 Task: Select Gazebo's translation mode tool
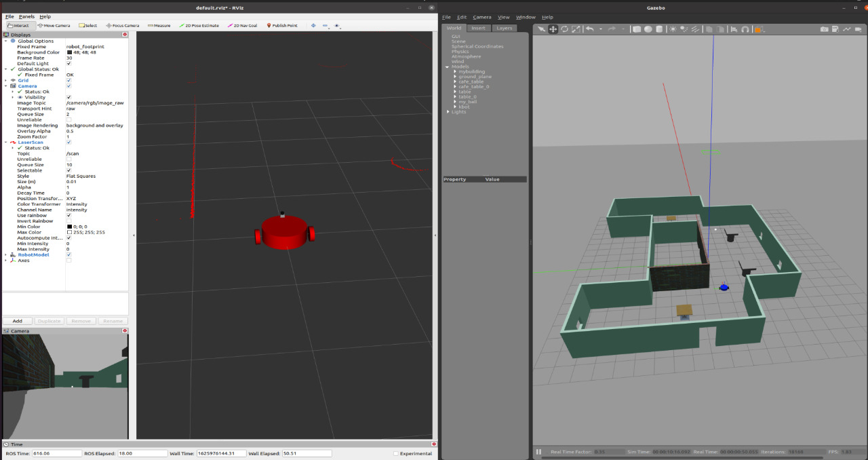553,29
